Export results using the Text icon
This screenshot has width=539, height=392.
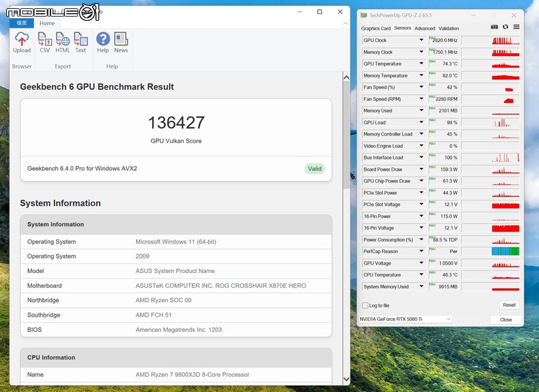coord(81,39)
